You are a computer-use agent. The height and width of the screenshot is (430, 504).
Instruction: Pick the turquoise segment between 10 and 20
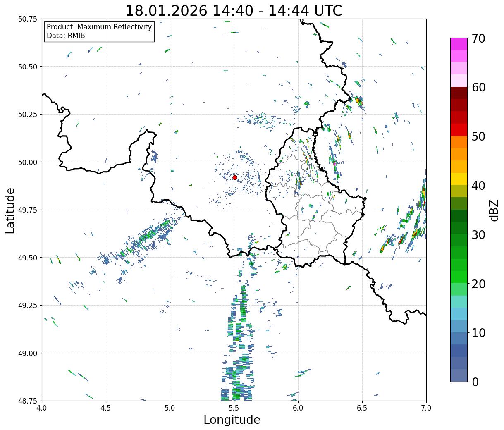click(459, 301)
